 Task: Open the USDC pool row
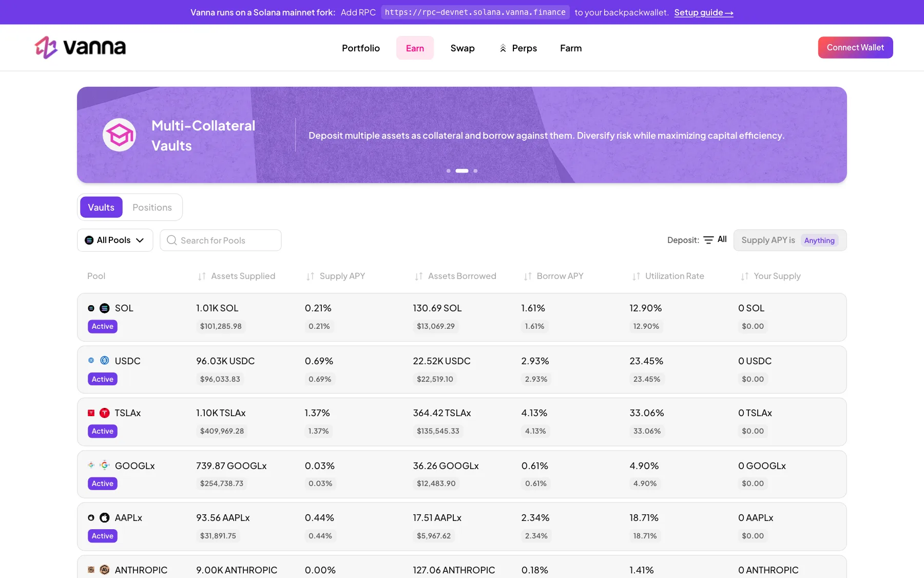point(462,370)
